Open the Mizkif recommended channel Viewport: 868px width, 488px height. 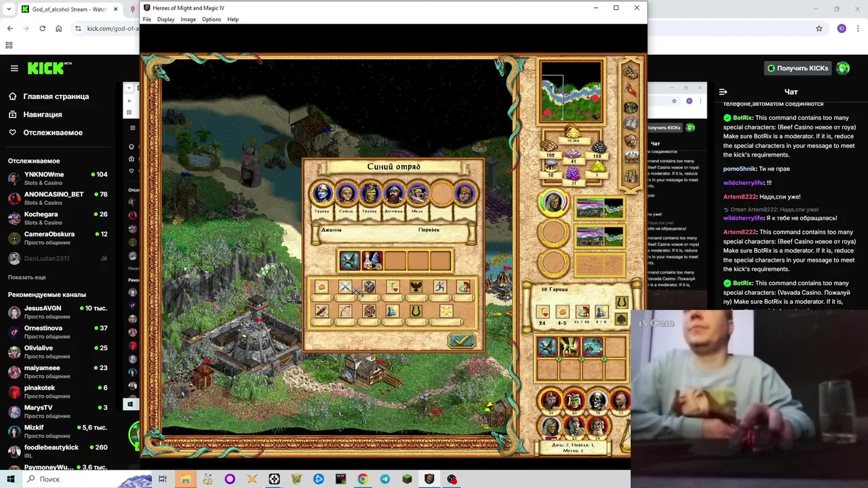point(58,431)
